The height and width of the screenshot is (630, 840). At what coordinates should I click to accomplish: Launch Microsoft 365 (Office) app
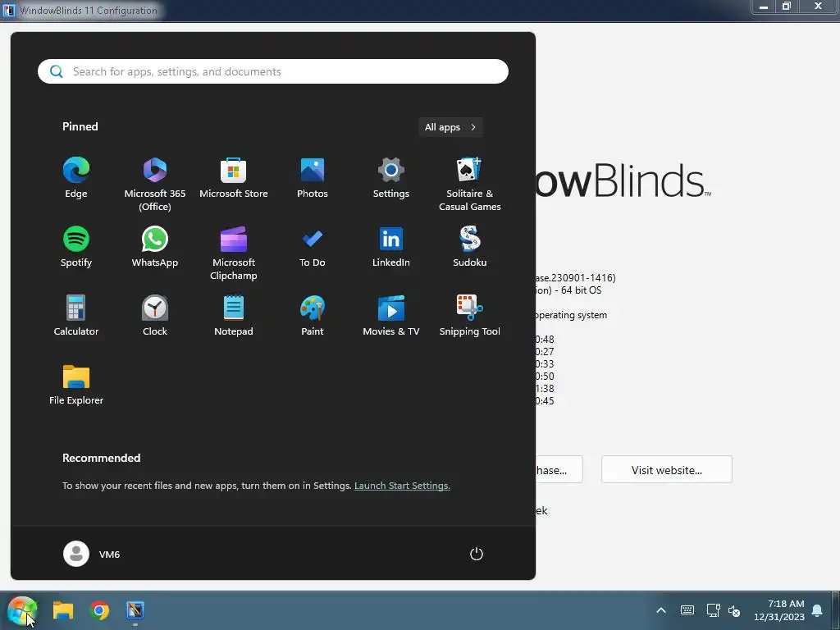point(155,185)
